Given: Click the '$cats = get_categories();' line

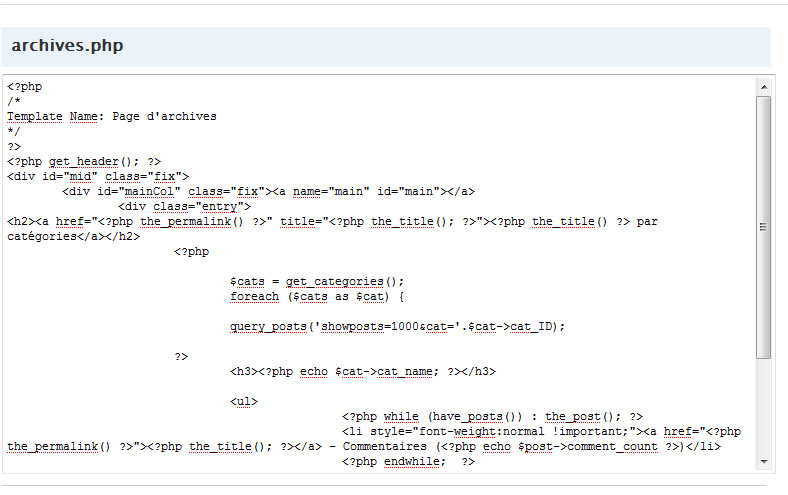Looking at the screenshot, I should [x=317, y=282].
